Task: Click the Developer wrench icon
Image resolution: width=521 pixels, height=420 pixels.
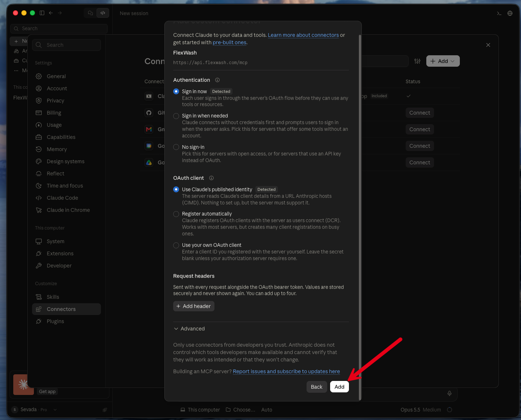Action: (39, 266)
